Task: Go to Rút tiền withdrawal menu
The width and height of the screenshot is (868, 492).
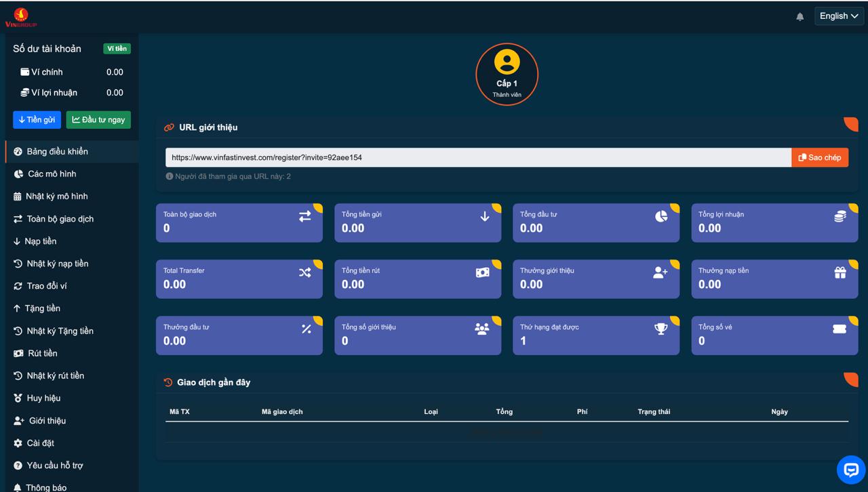Action: 42,353
